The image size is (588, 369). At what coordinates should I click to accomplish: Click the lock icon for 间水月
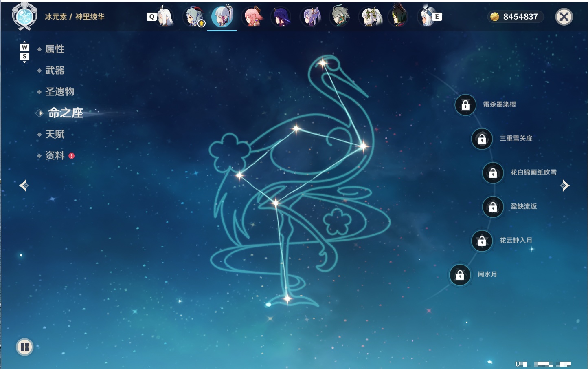click(460, 275)
